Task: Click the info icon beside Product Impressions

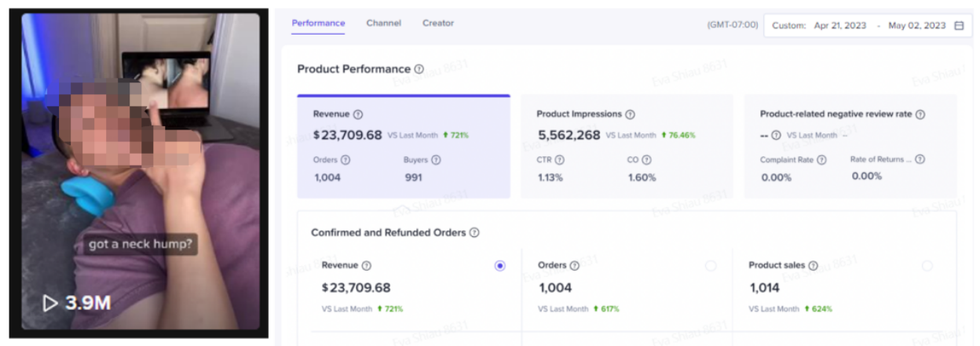Action: tap(630, 114)
